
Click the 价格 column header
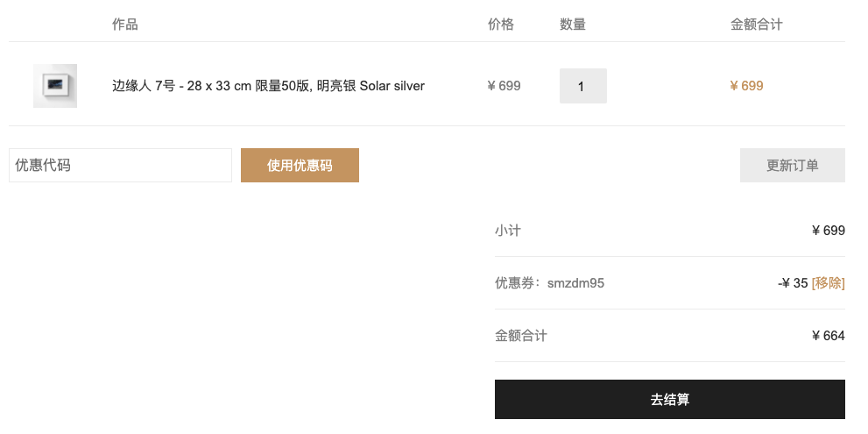pos(501,25)
